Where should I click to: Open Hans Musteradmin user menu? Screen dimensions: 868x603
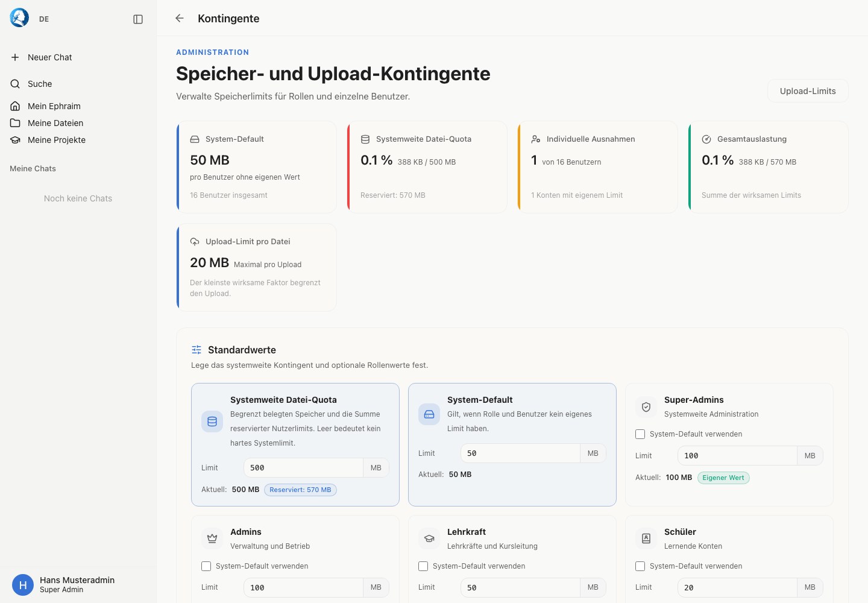(x=78, y=585)
